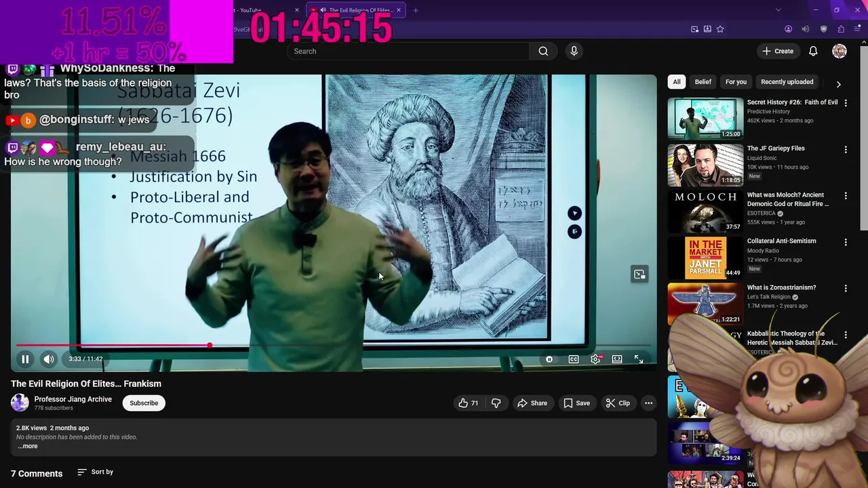Bookmark this page with the star icon
The height and width of the screenshot is (488, 868).
click(720, 29)
